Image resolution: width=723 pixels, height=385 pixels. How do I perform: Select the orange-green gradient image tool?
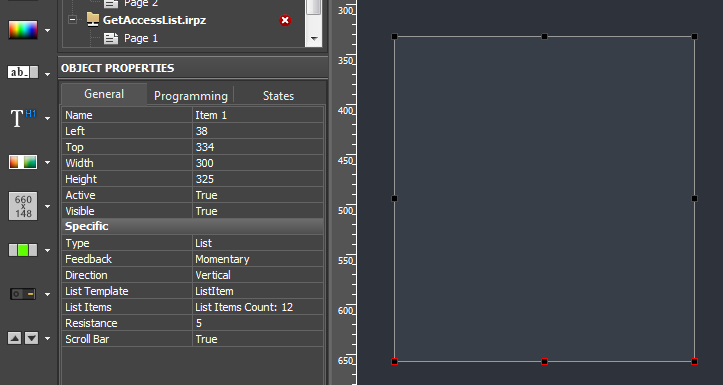click(23, 162)
